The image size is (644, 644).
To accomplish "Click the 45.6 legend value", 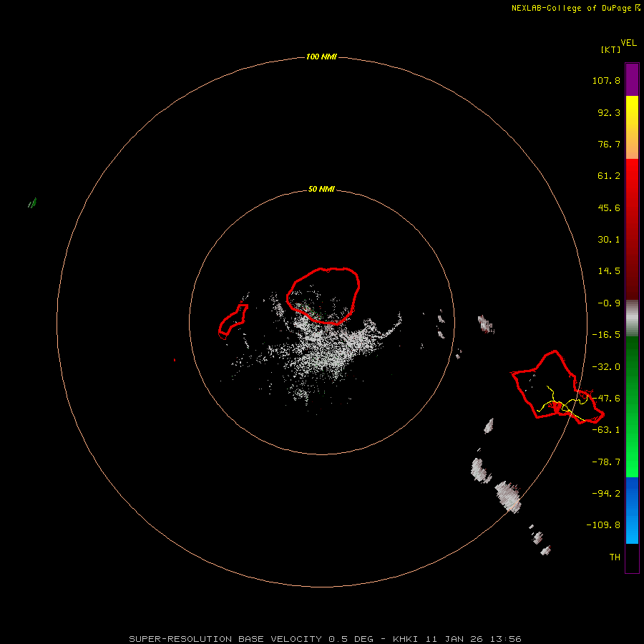I will [x=609, y=208].
